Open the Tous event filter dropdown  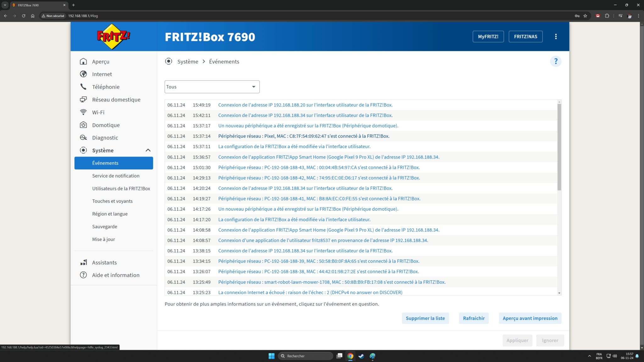tap(212, 87)
